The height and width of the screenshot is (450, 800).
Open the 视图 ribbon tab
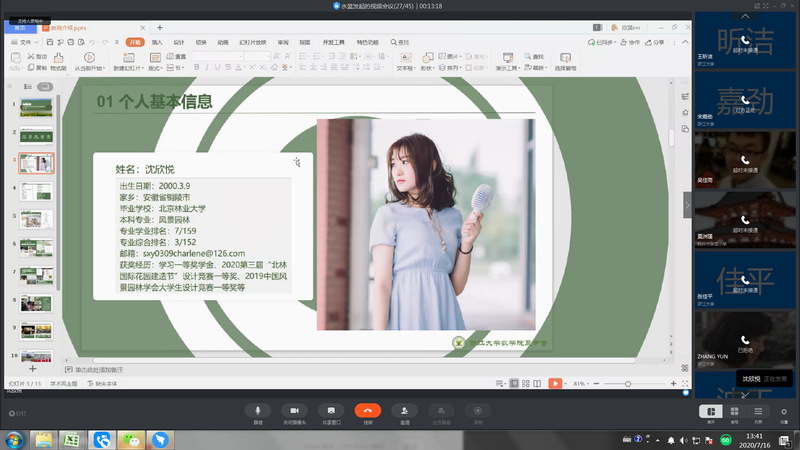point(305,42)
